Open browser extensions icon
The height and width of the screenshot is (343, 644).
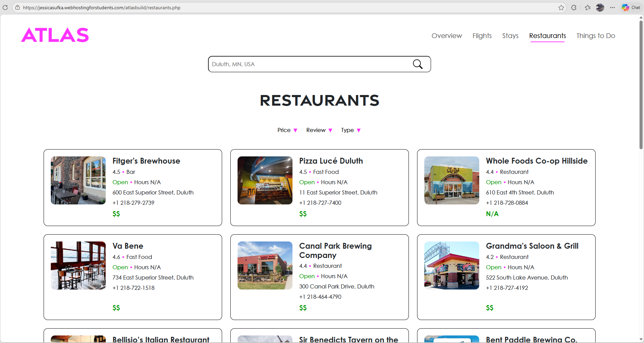click(x=574, y=8)
